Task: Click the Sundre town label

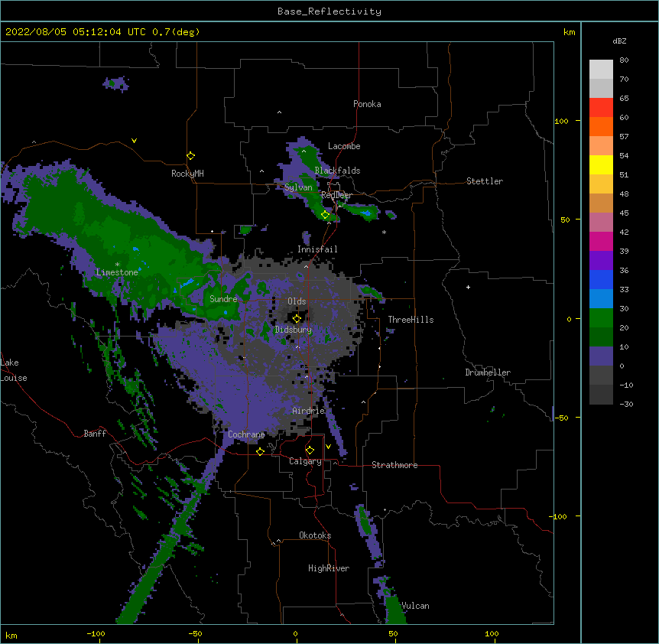Action: pos(223,299)
